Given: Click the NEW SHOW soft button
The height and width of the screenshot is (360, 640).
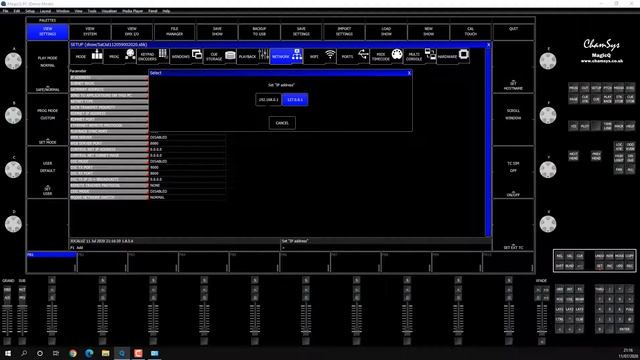Looking at the screenshot, I should 429,32.
